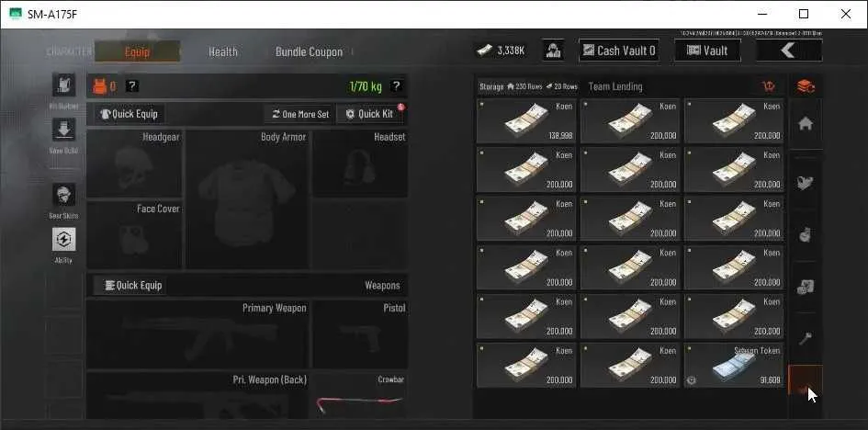Image resolution: width=868 pixels, height=430 pixels.
Task: Click the Weapons section label
Action: (x=382, y=286)
